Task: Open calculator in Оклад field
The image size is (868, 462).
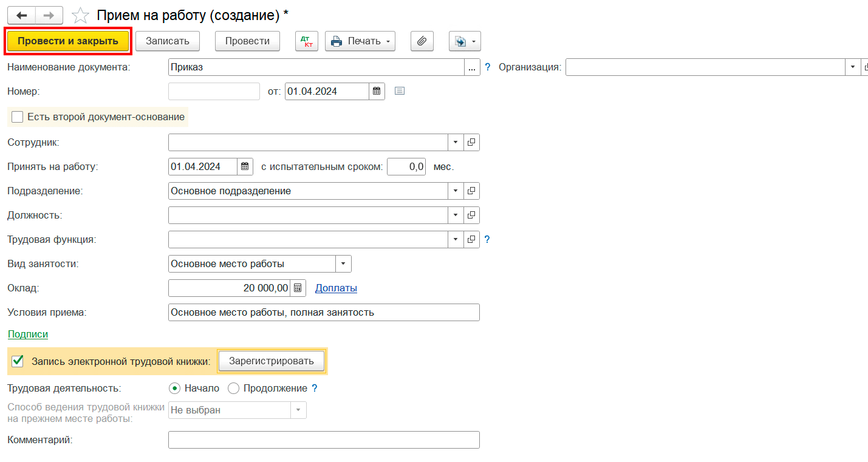Action: (x=298, y=288)
